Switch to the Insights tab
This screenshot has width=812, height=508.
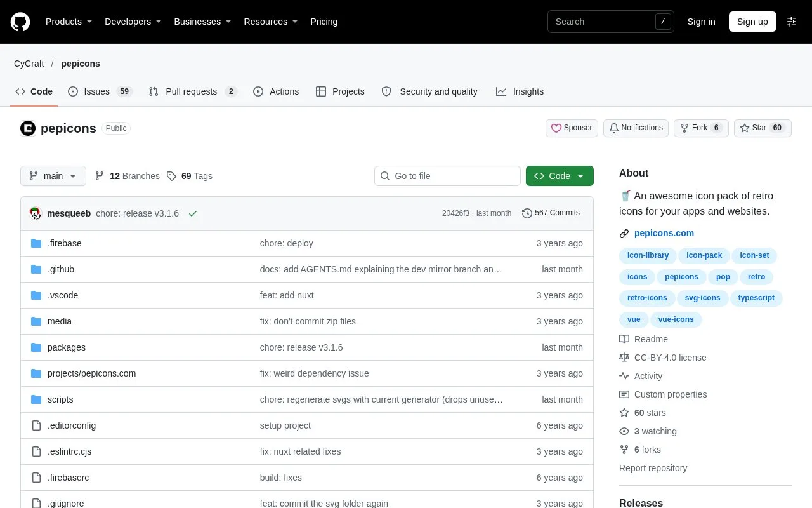[x=520, y=91]
